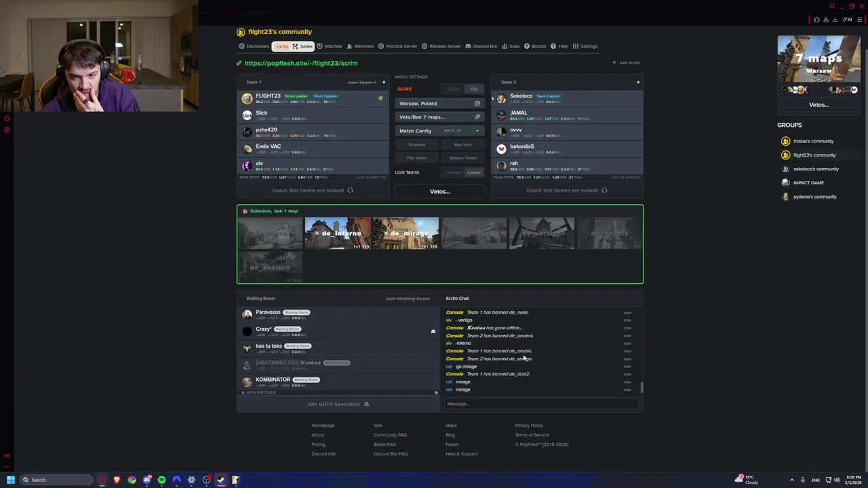Viewport: 868px width, 488px height.
Task: Click the scrim chat scrollbar
Action: (642, 388)
